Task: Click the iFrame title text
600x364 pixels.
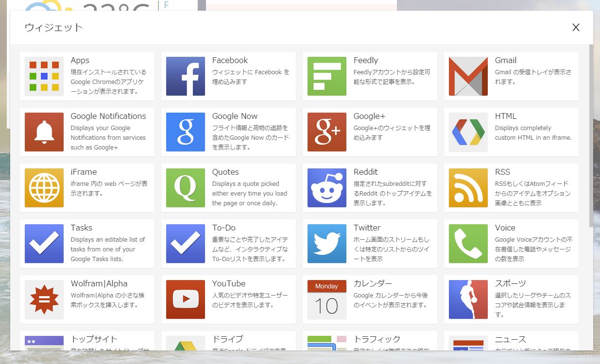Action: [84, 172]
